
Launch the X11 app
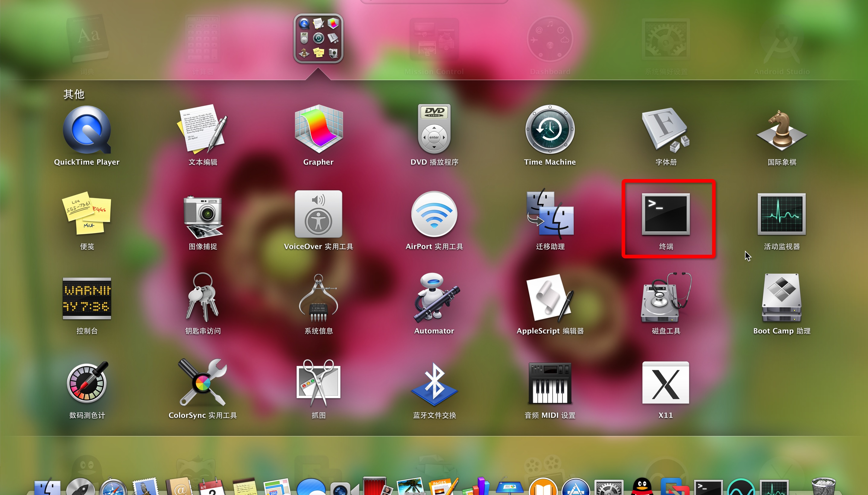point(666,383)
